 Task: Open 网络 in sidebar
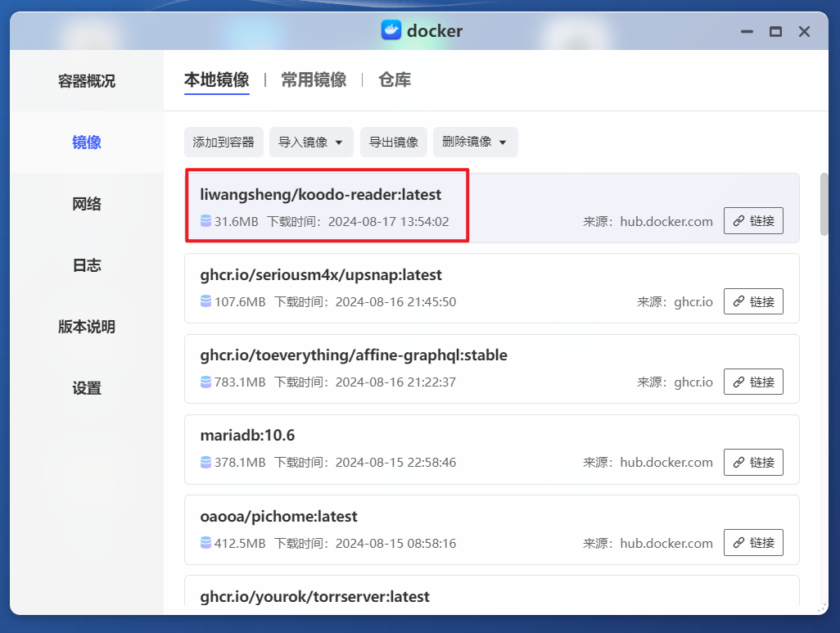tap(87, 204)
